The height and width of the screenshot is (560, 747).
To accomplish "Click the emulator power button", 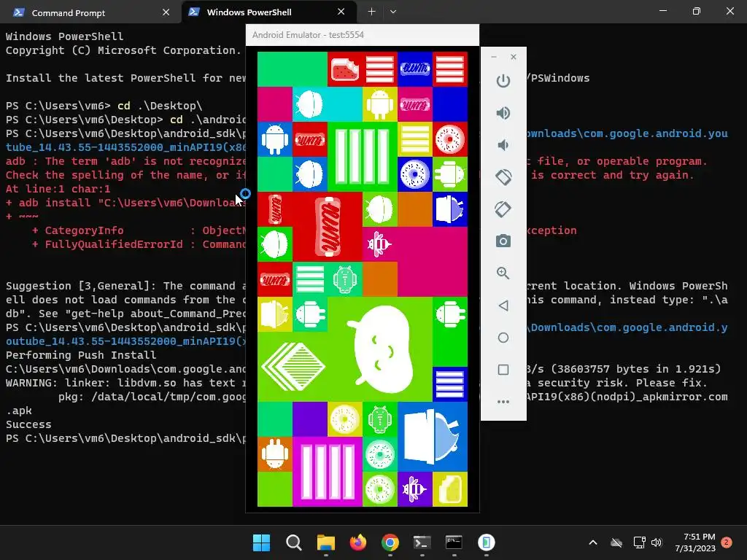I will pos(503,81).
